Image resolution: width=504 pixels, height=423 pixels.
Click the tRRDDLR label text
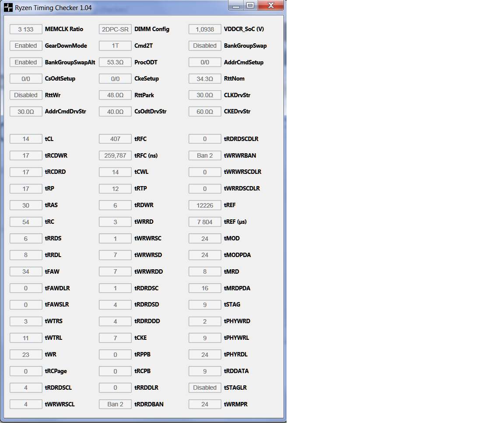pos(146,388)
